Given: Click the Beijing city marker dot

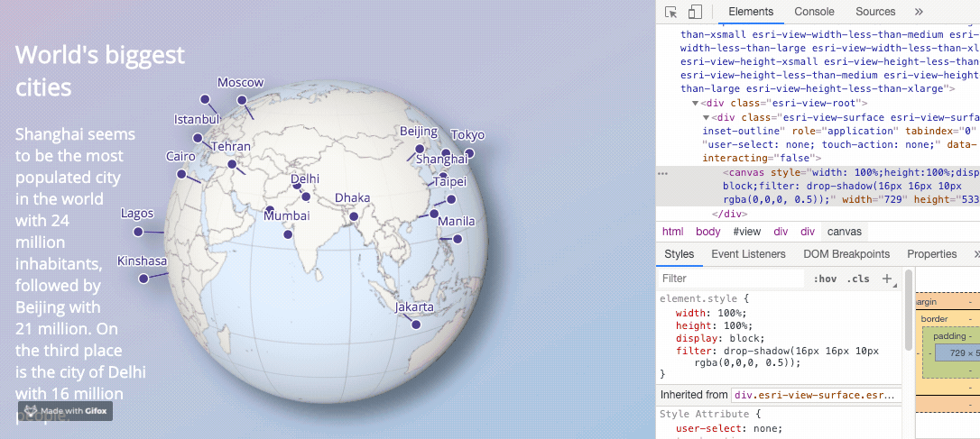Looking at the screenshot, I should click(x=420, y=149).
